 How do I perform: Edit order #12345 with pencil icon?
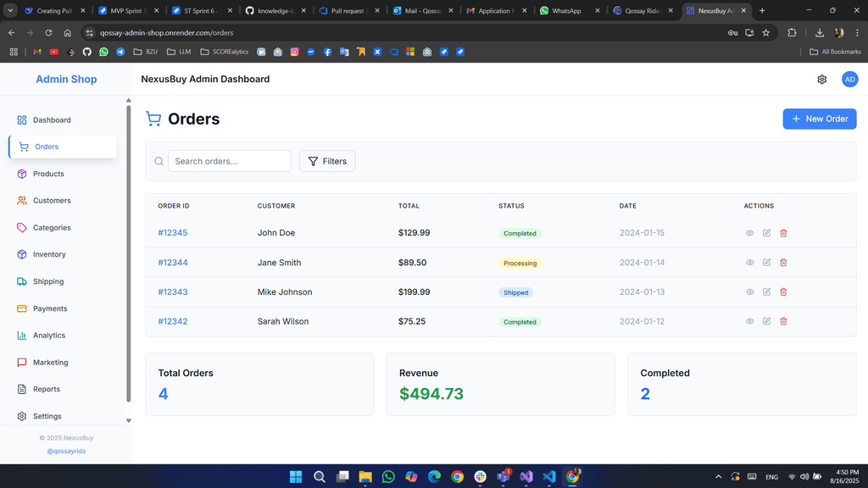[x=766, y=233]
